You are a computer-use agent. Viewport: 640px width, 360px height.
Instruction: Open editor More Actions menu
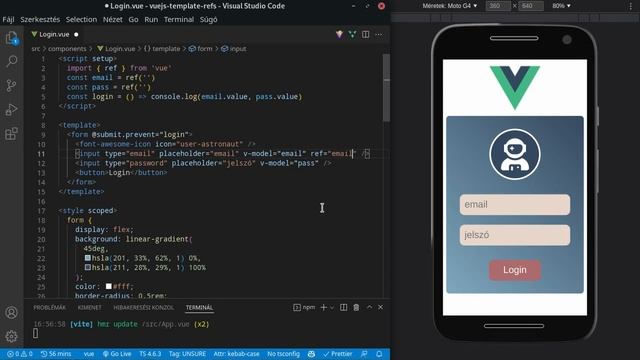click(379, 34)
